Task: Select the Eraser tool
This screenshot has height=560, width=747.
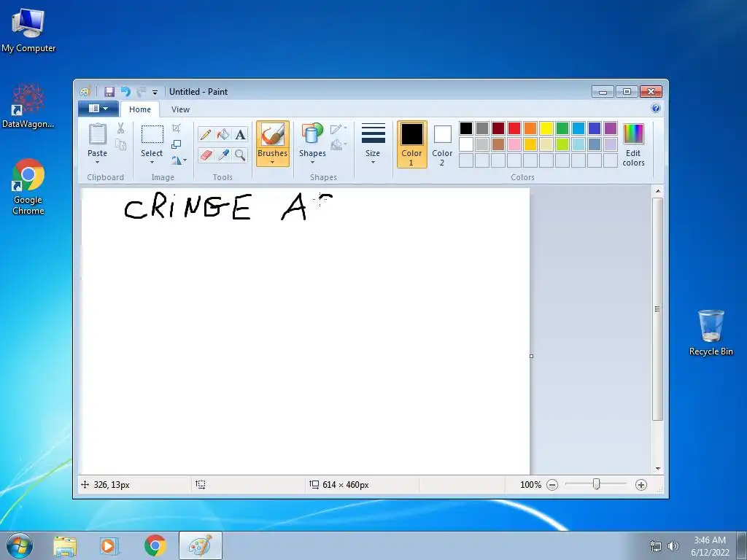Action: click(206, 155)
